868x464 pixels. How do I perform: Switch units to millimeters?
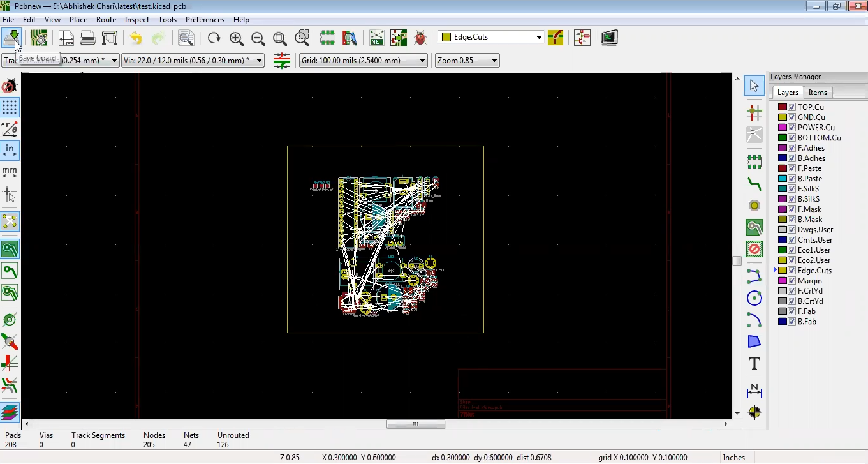tap(10, 172)
